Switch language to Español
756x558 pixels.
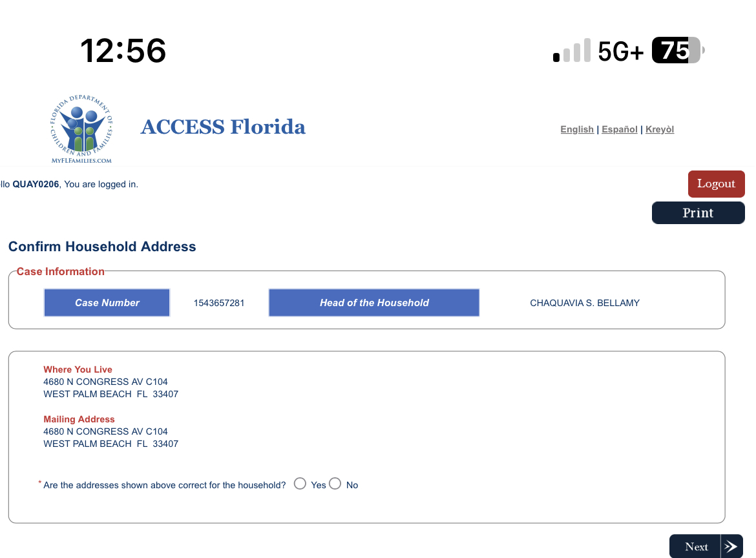pyautogui.click(x=619, y=129)
